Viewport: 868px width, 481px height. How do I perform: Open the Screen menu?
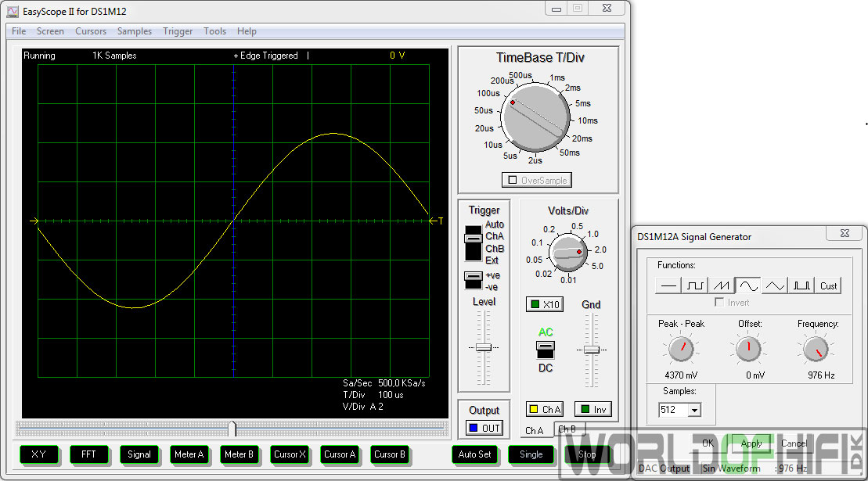(50, 31)
